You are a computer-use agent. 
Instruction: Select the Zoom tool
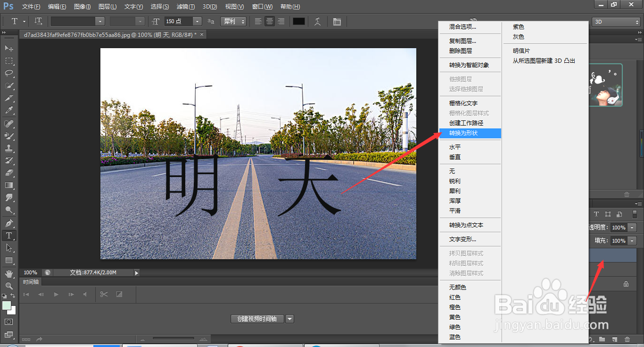(8, 286)
